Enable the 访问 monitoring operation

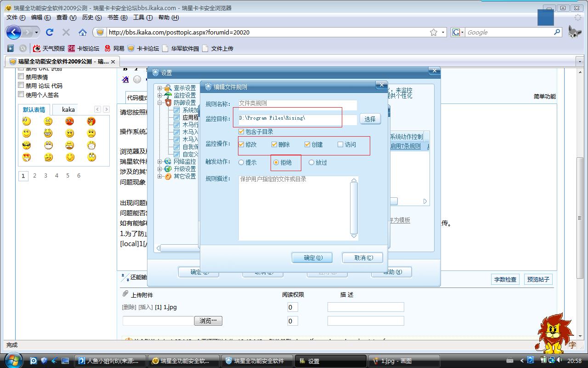[340, 144]
